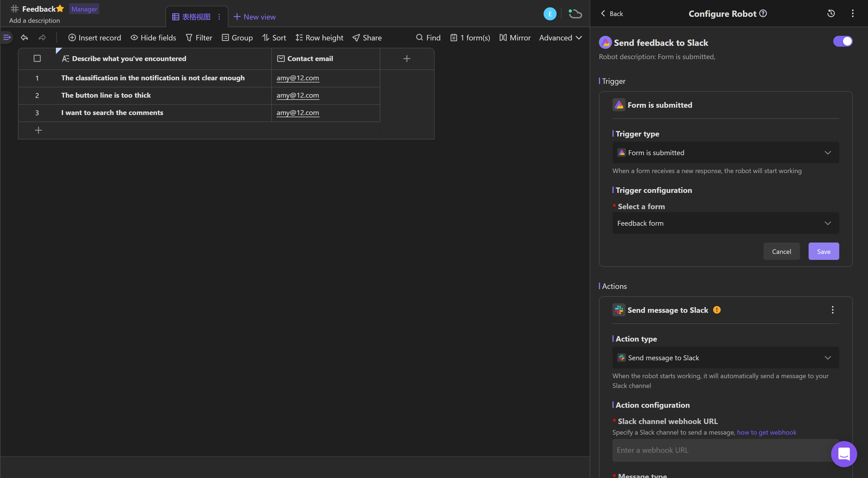This screenshot has height=478, width=868.
Task: Focus the webhook URL input field
Action: 726,450
